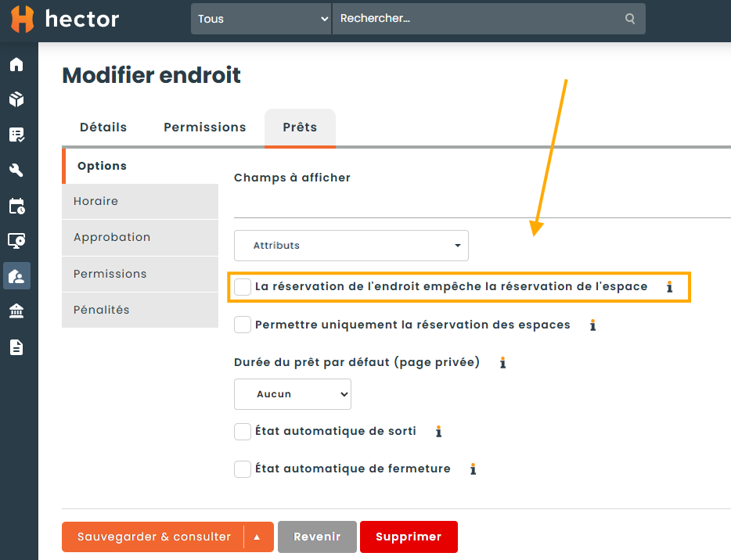Open the calendar clock icon in sidebar
This screenshot has width=731, height=560.
pos(16,206)
